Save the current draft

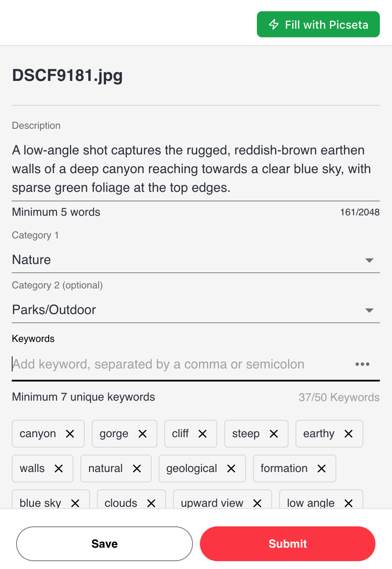click(104, 544)
